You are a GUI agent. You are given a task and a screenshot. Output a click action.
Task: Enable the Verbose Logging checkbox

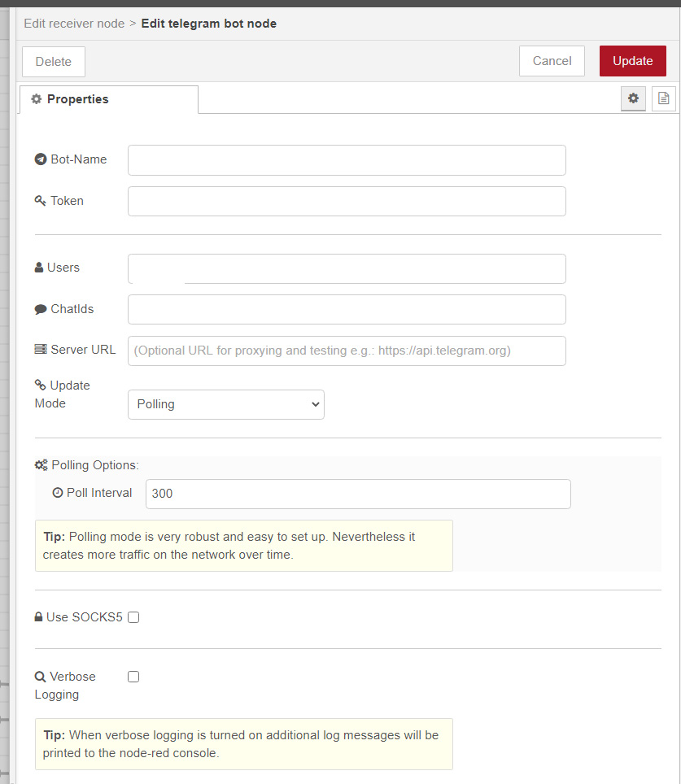133,676
